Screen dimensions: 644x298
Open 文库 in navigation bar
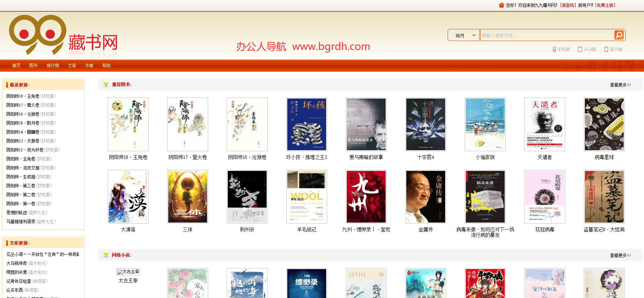click(72, 65)
